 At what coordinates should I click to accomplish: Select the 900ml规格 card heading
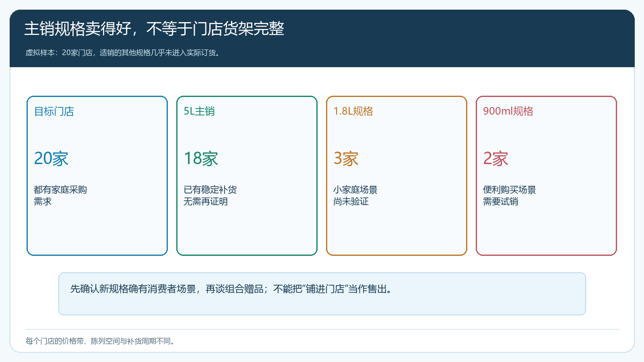point(508,111)
